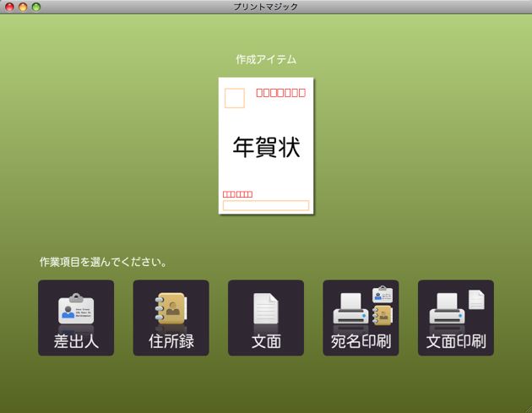Click the red postal code boxes atop postcard
The height and width of the screenshot is (413, 532).
coord(280,93)
